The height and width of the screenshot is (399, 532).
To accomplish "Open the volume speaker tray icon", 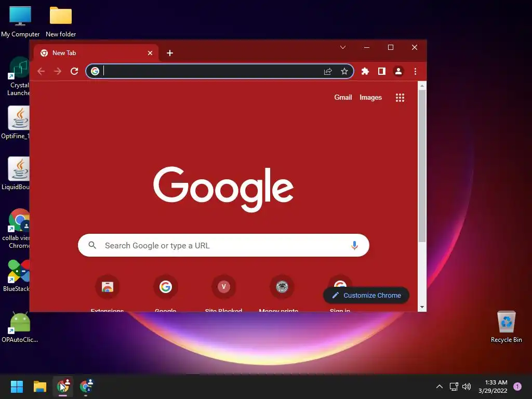I will pyautogui.click(x=467, y=387).
